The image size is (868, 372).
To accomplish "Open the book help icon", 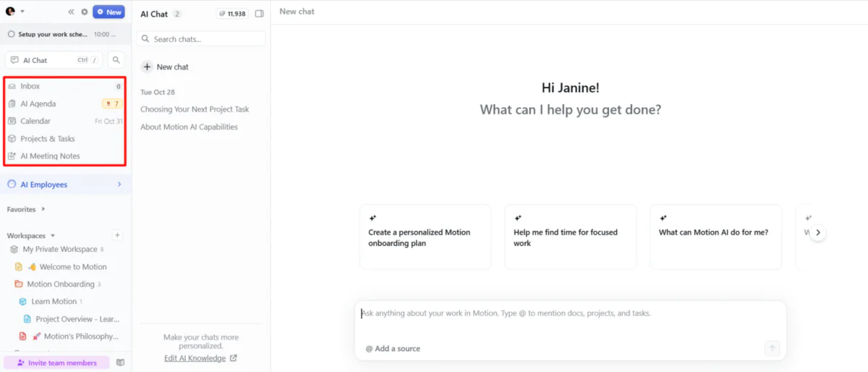I will tap(120, 363).
